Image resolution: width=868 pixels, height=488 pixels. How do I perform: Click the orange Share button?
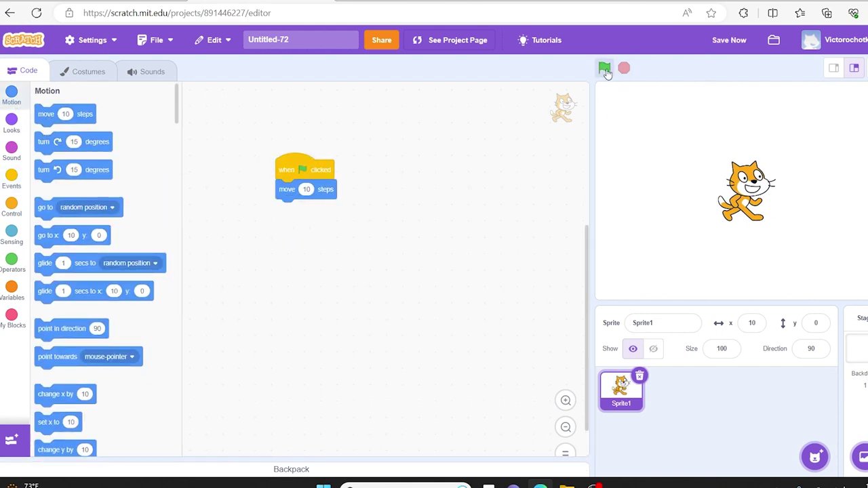coord(381,40)
